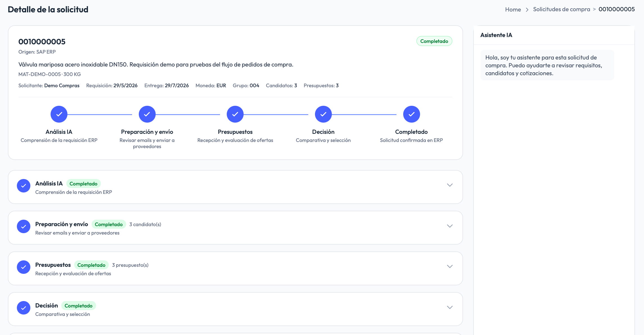
Task: Click check icon in Decisión accordion row
Action: coord(24,308)
